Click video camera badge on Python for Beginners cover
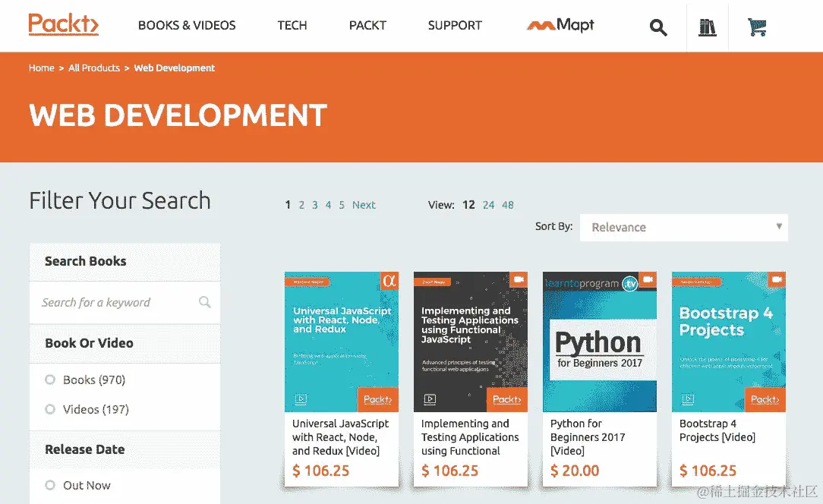The height and width of the screenshot is (504, 823). pos(648,279)
